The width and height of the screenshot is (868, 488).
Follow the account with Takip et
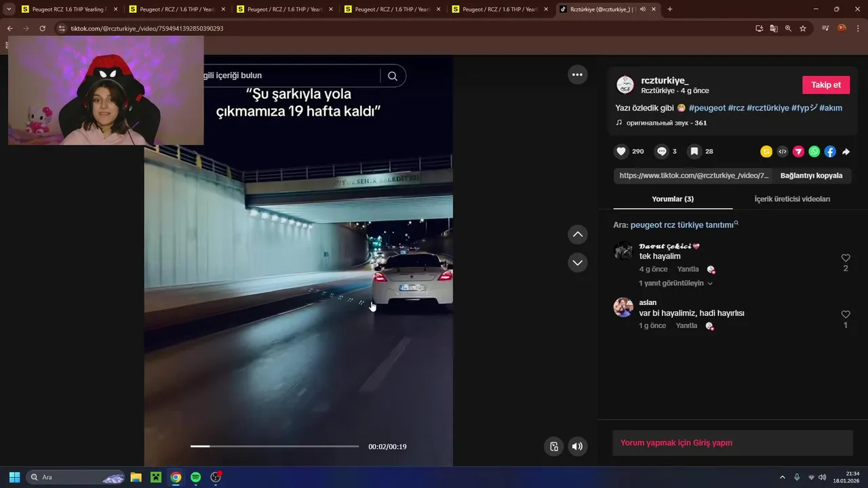coord(826,85)
